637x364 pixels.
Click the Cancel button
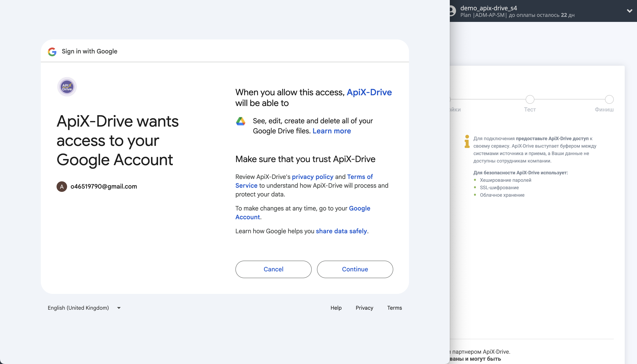click(x=274, y=269)
